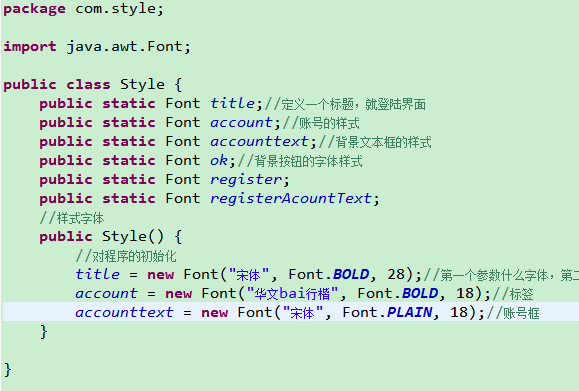This screenshot has height=391, width=579.
Task: Click the field name 'title' in its declaration
Action: pos(232,103)
